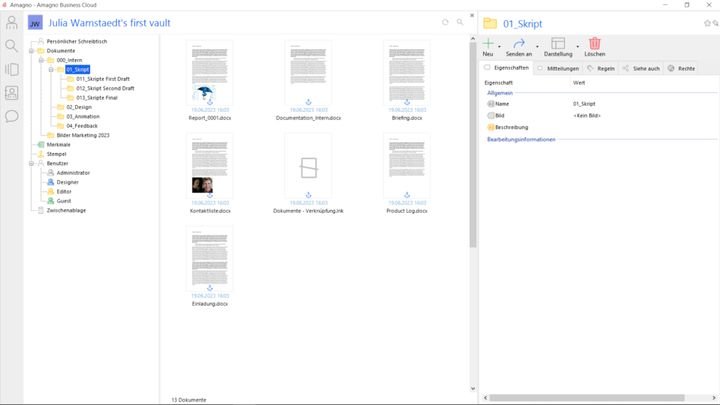
Task: Click the refresh icon above document list
Action: point(445,22)
